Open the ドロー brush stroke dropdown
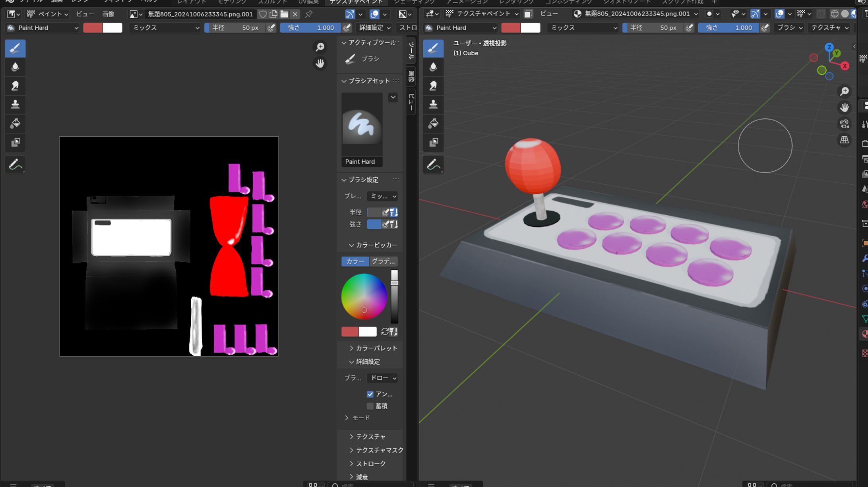The width and height of the screenshot is (868, 487). [382, 378]
